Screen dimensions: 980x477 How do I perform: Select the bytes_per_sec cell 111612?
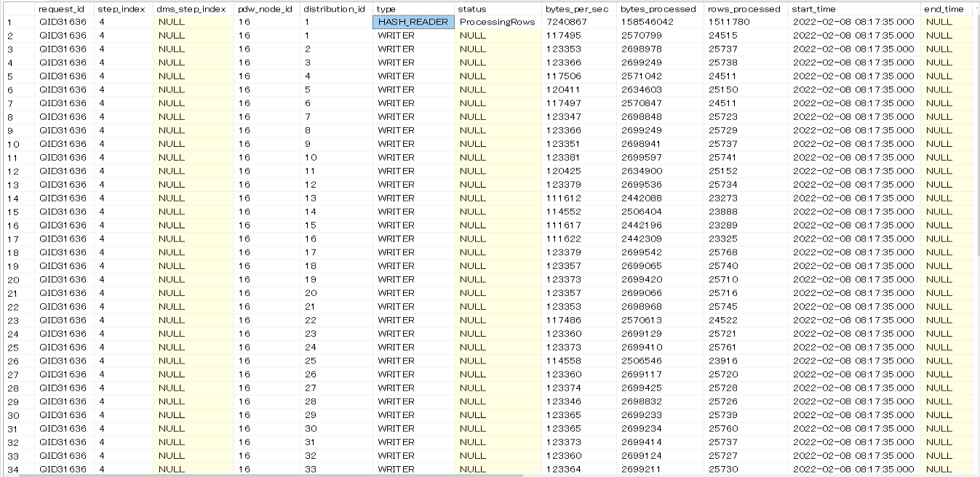pyautogui.click(x=578, y=198)
